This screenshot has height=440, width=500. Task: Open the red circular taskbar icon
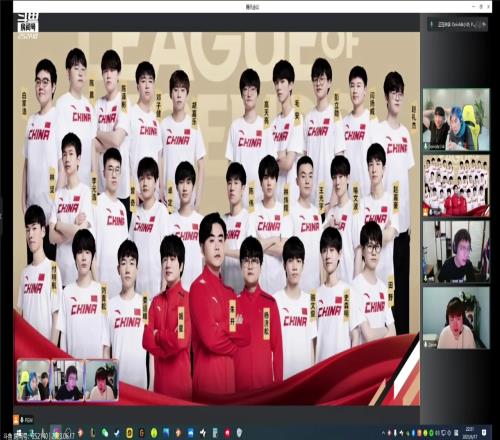(x=227, y=433)
